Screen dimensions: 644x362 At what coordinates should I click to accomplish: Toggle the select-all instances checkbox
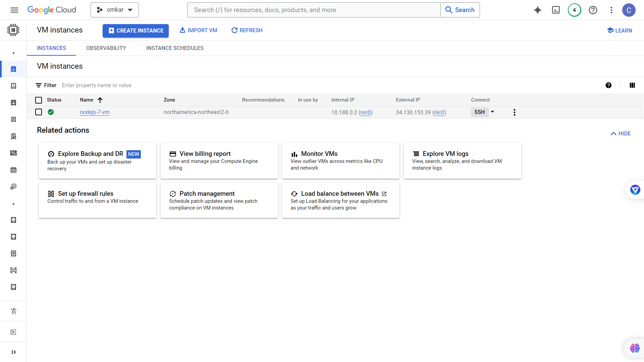pyautogui.click(x=39, y=100)
